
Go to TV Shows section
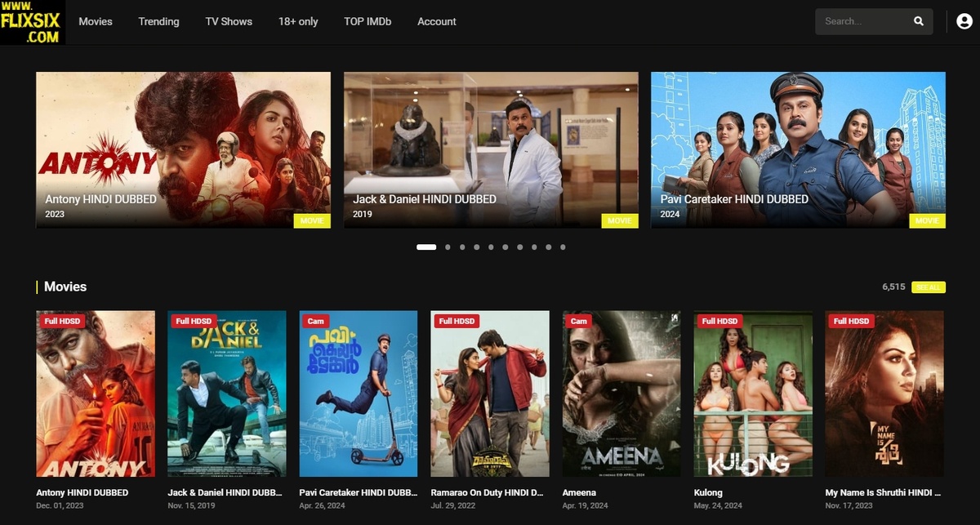[x=229, y=21]
